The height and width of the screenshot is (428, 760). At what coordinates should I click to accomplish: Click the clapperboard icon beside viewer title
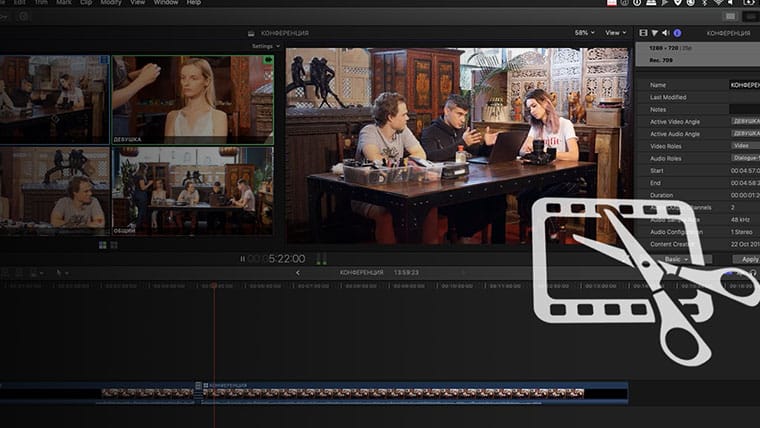point(251,33)
